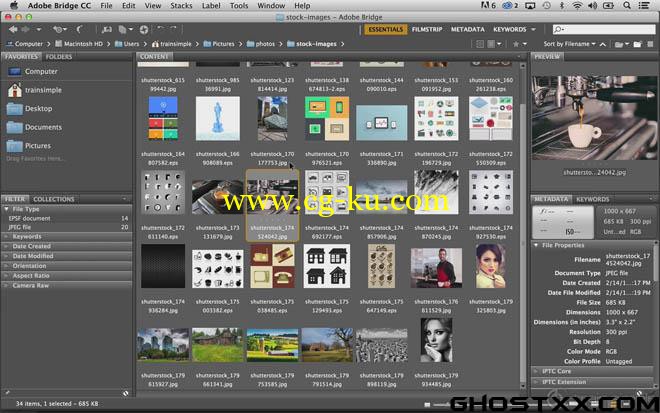660x413 pixels.
Task: Open the File menu
Action: pos(106,5)
